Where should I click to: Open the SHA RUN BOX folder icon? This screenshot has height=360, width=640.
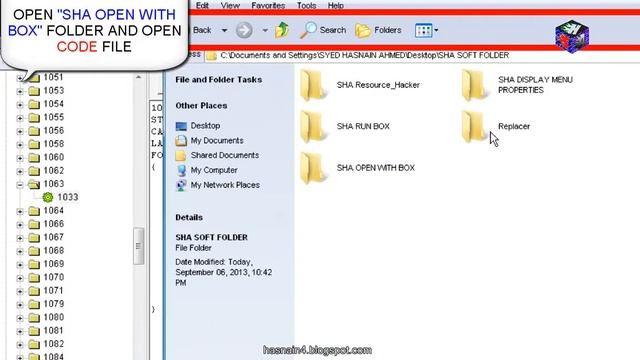click(313, 127)
